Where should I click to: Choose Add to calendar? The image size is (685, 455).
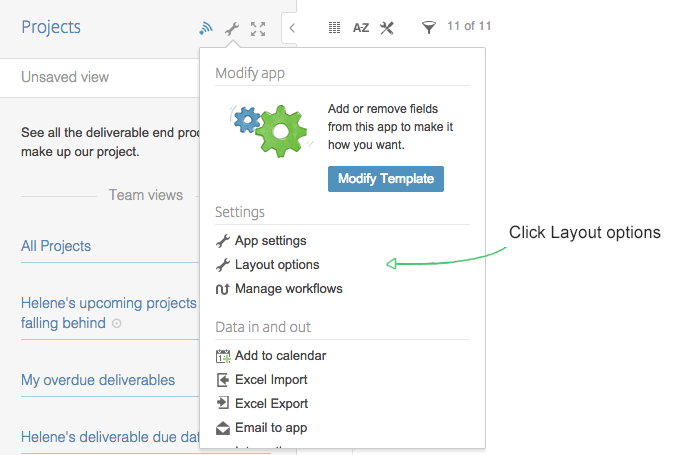coord(280,355)
